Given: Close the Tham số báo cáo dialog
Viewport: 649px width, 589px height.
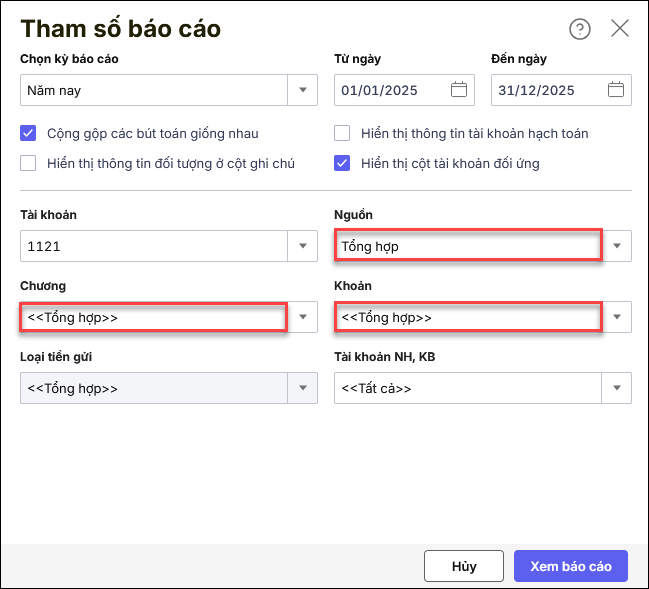Looking at the screenshot, I should point(620,28).
